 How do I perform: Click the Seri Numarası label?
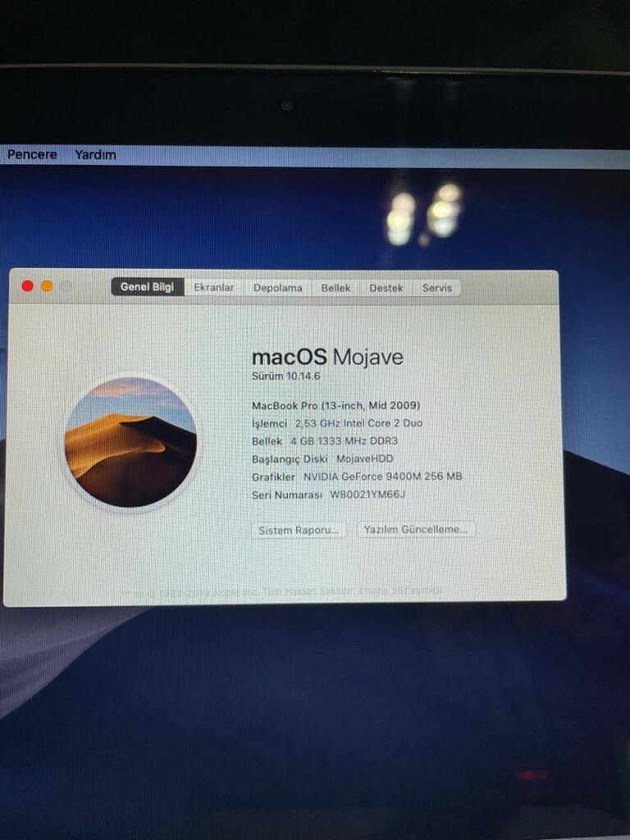coord(286,495)
